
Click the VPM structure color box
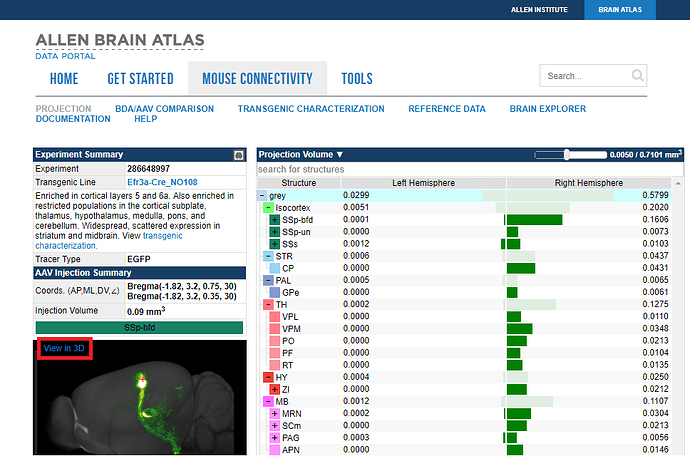pyautogui.click(x=275, y=328)
